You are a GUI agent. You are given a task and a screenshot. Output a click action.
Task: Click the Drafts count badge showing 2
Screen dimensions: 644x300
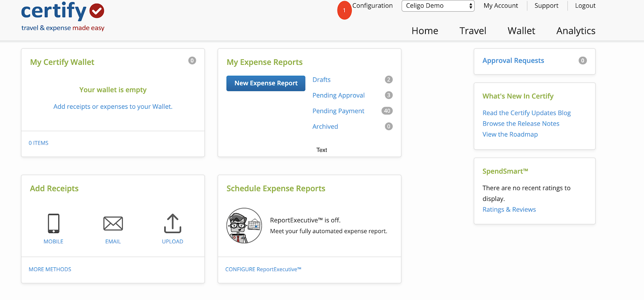388,80
